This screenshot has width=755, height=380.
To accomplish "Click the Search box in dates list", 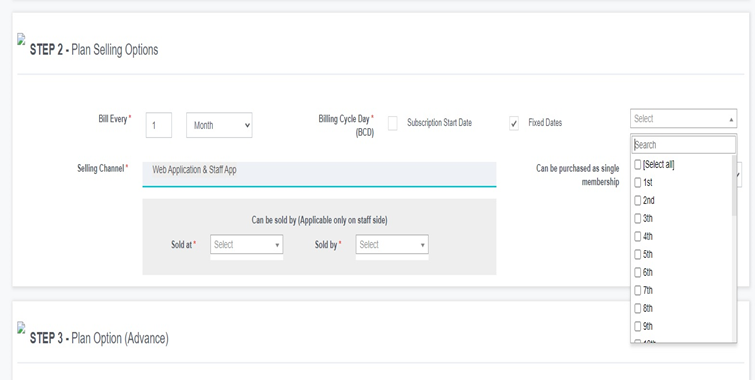I will tap(684, 145).
